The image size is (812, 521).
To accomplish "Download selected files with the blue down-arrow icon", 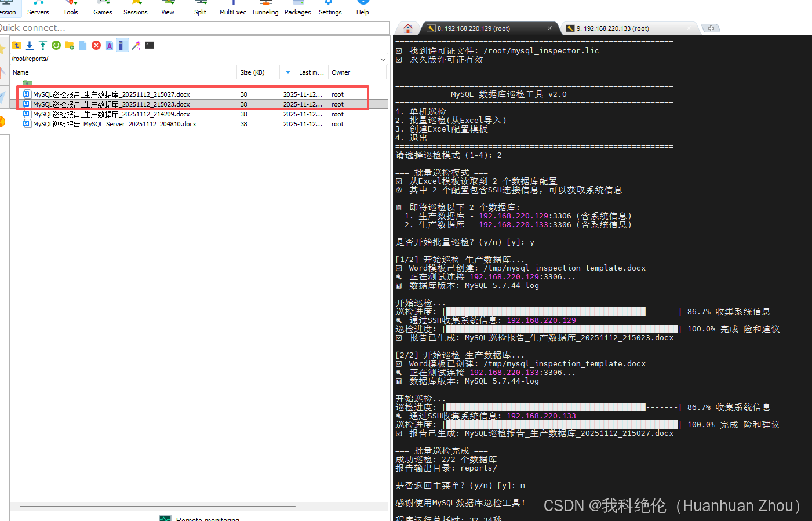I will pyautogui.click(x=30, y=45).
